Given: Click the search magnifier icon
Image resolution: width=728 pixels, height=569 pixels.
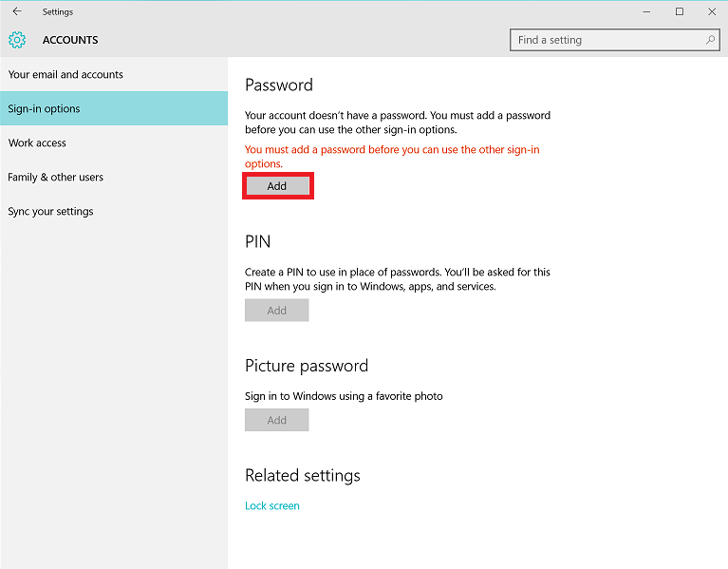Looking at the screenshot, I should click(710, 40).
